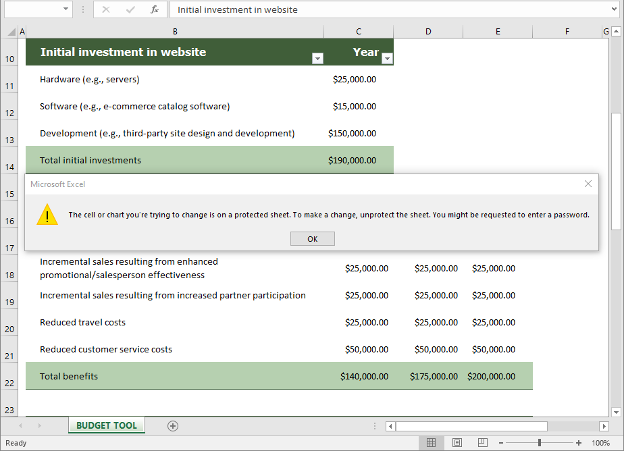
Task: Click the Enter formula checkmark icon
Action: pyautogui.click(x=130, y=10)
